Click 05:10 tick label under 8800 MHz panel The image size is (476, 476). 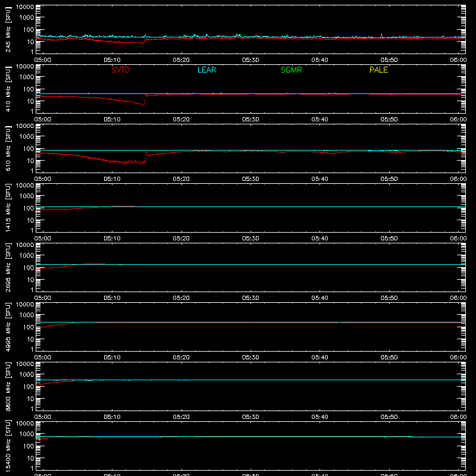click(x=112, y=417)
